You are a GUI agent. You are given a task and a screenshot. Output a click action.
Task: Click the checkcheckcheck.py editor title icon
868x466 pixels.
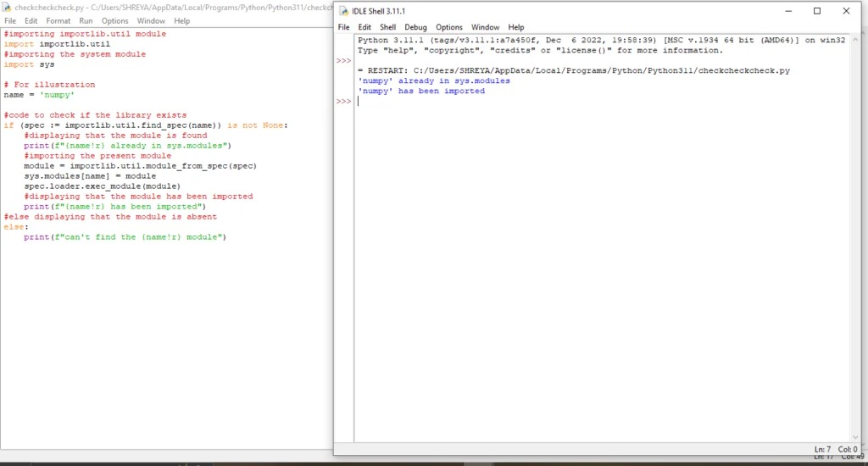[7, 7]
